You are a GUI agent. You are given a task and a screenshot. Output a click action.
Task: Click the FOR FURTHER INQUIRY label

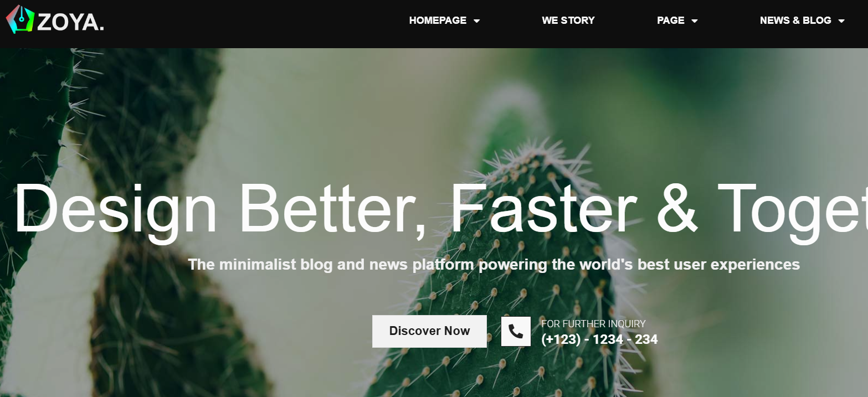click(593, 324)
